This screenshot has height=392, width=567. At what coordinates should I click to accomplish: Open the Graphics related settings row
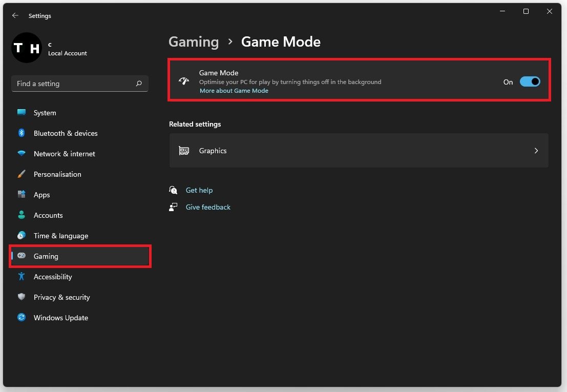[x=359, y=151]
